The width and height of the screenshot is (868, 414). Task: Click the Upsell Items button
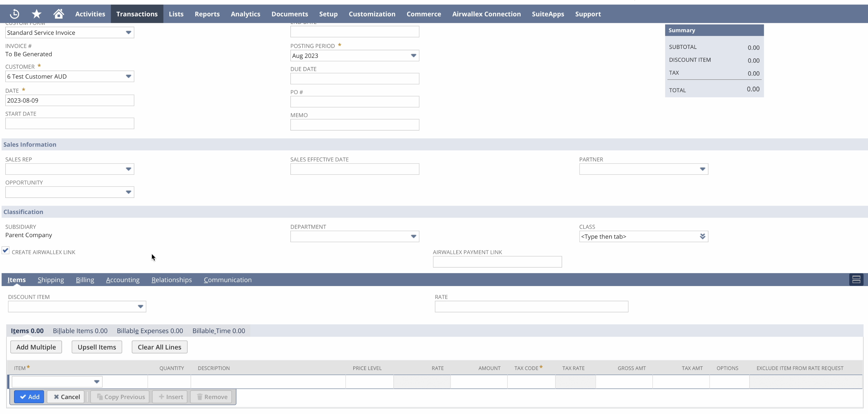pos(97,347)
